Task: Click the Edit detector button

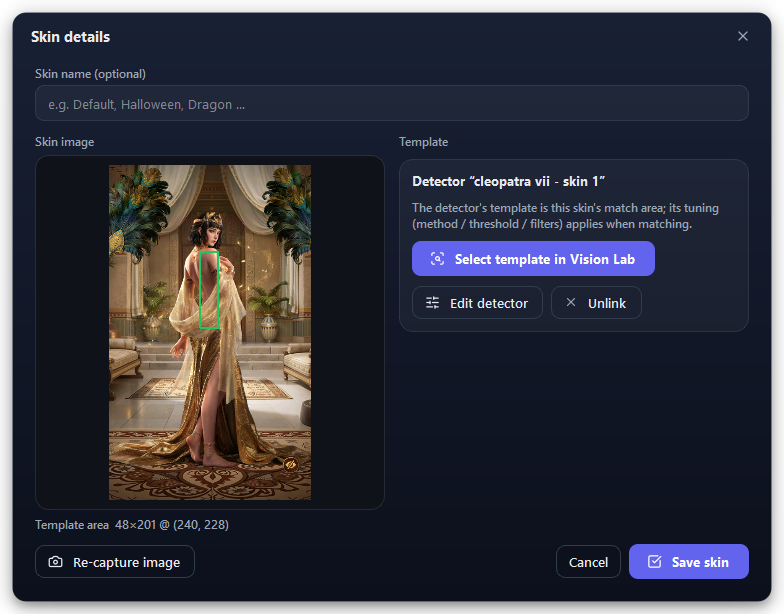Action: click(477, 302)
